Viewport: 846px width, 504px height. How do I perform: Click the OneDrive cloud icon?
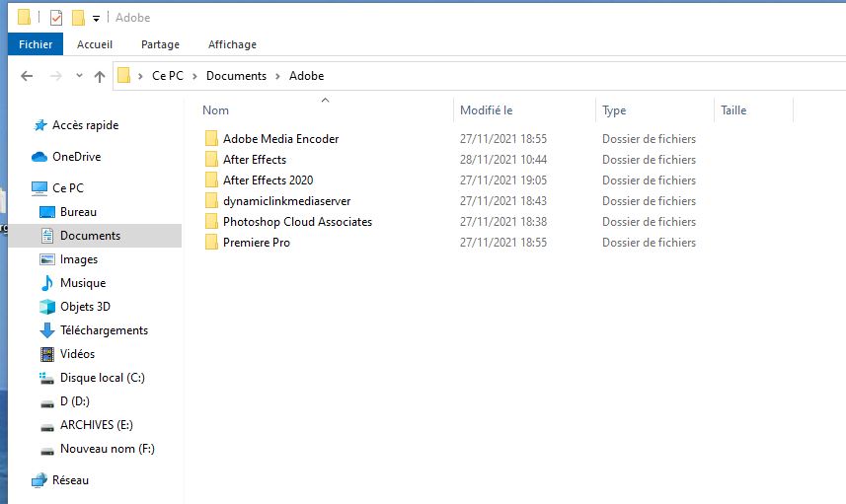point(39,157)
